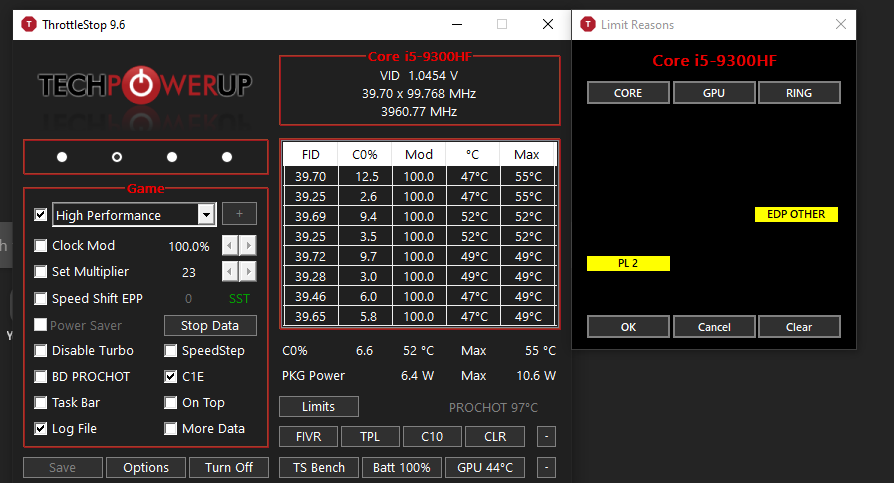Enable the SpeedStep checkbox

coord(170,351)
